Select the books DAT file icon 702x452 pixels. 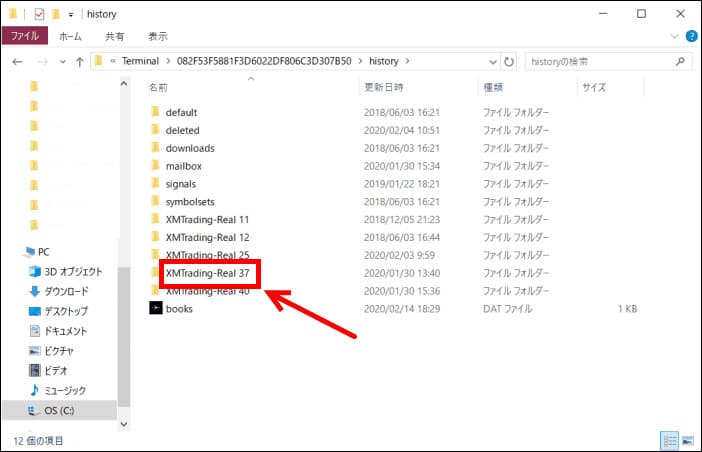click(155, 309)
